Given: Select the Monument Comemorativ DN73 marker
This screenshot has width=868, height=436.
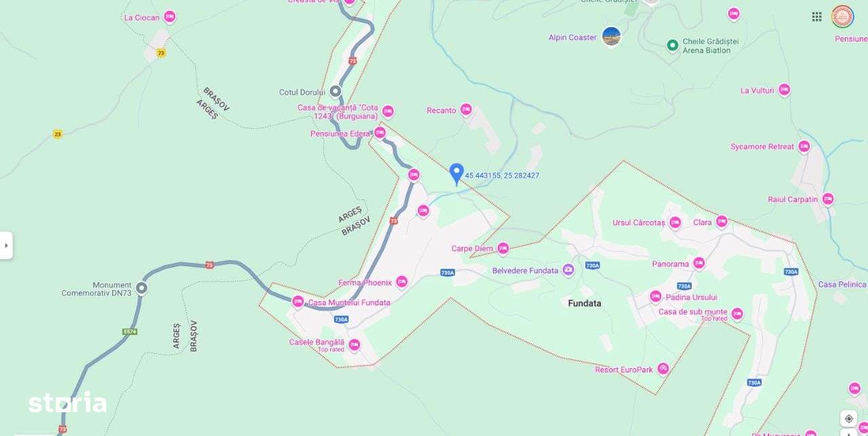Looking at the screenshot, I should pyautogui.click(x=142, y=288).
